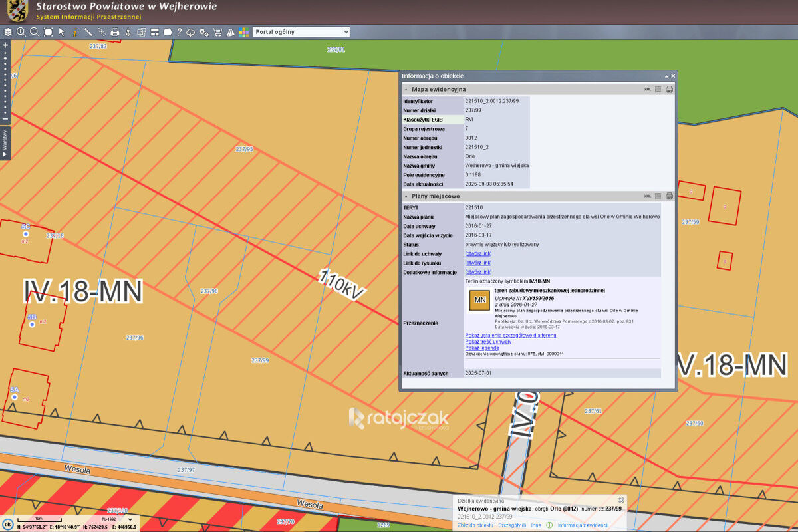Click the help question mark icon
Screen dimensions: 798x532
[x=179, y=32]
